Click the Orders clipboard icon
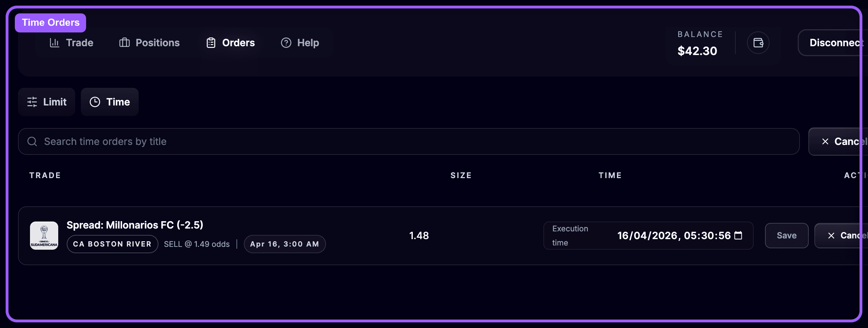 (x=211, y=42)
